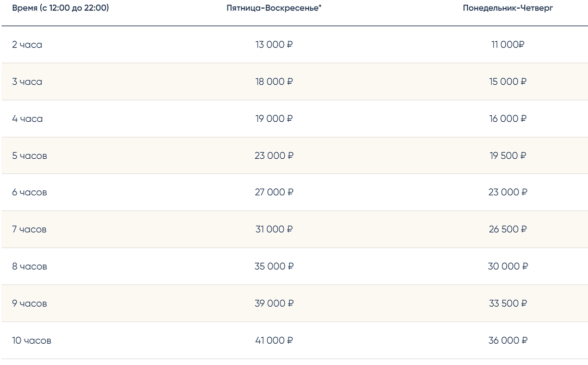Click the 27 000 ₽ price cell
Viewport: 588px width, 365px height.
(x=274, y=192)
